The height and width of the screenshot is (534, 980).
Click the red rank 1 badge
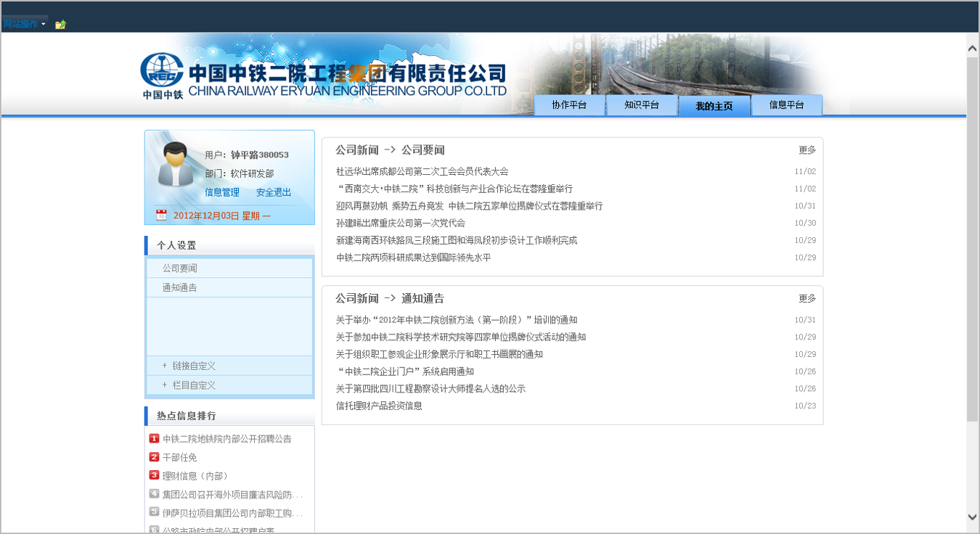coord(154,438)
